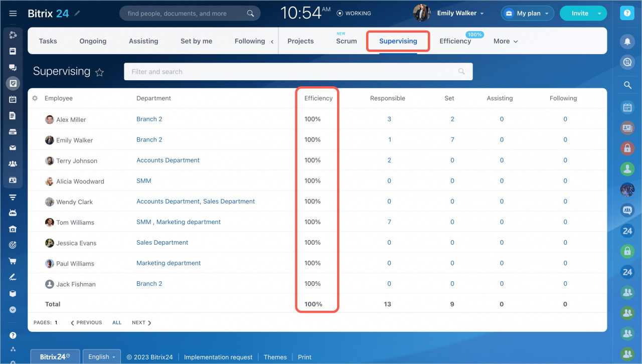Open Marketing department link for Paul Williams
642x364 pixels.
[x=169, y=263]
